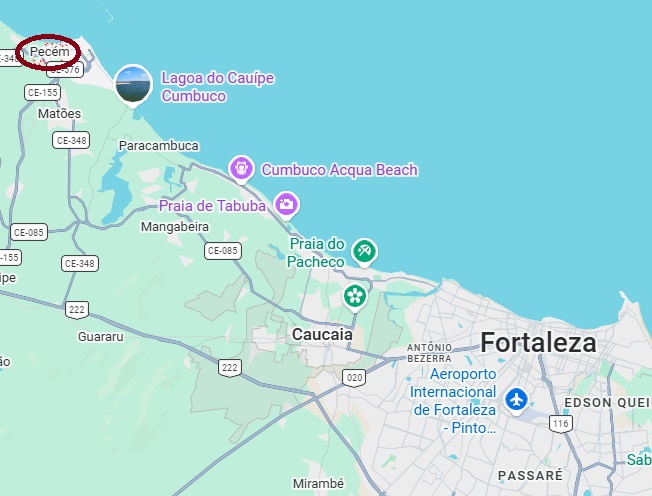This screenshot has height=496, width=652.
Task: Click the Praia de Tabuba camera marker
Action: click(x=286, y=205)
